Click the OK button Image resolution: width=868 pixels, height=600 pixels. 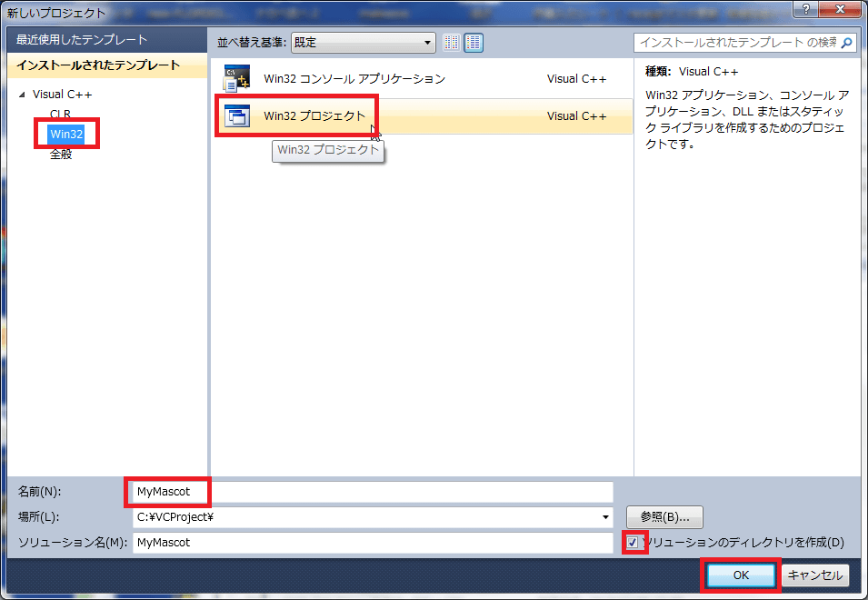click(x=741, y=575)
